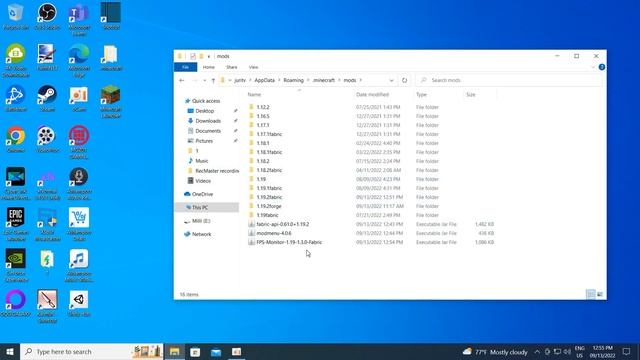Screen dimensions: 640x360
Task: Select Network in navigation pane
Action: 201,234
